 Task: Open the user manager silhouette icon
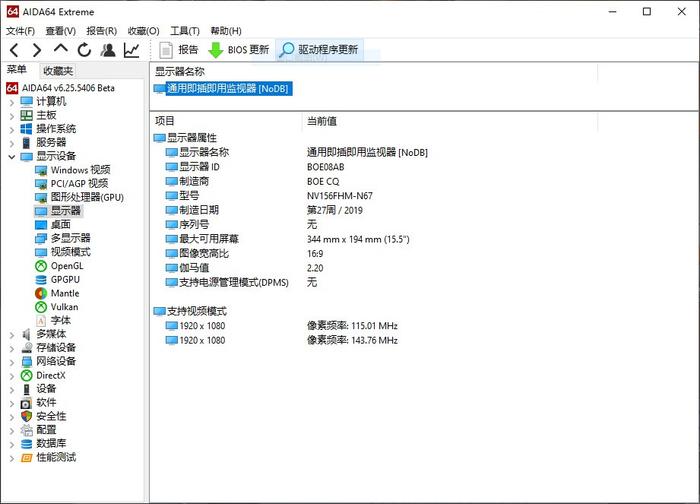pyautogui.click(x=108, y=50)
